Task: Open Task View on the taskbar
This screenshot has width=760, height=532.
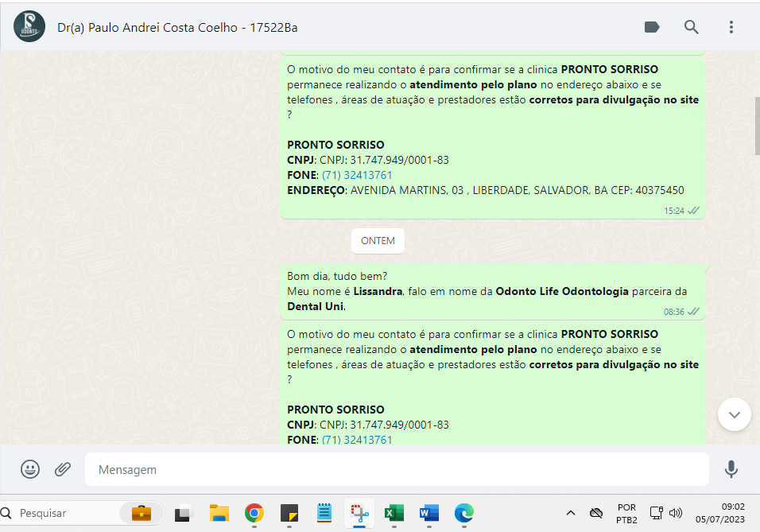Action: click(184, 513)
